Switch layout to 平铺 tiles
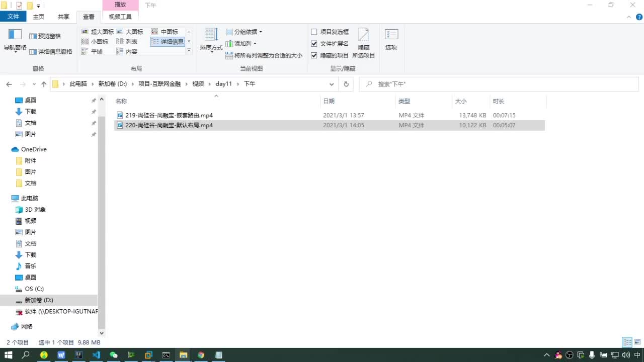Viewport: 644px width, 362px height. tap(92, 51)
